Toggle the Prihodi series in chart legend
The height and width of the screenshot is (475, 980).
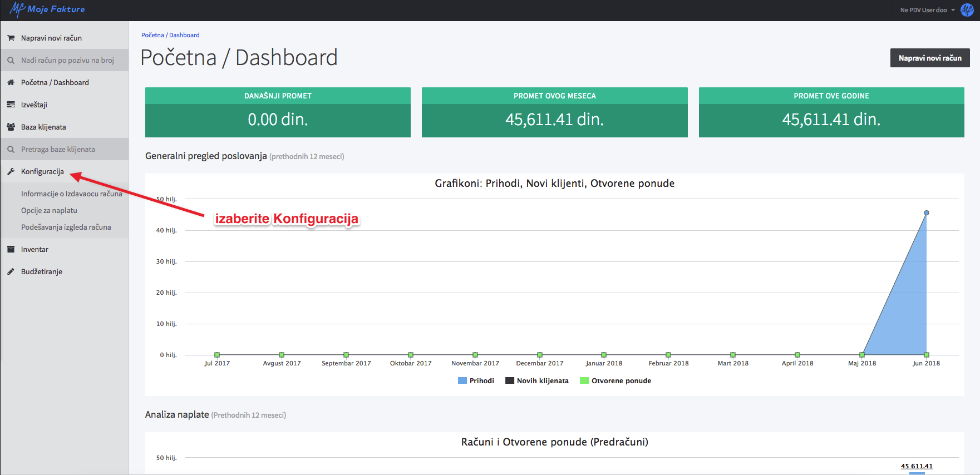tap(476, 381)
